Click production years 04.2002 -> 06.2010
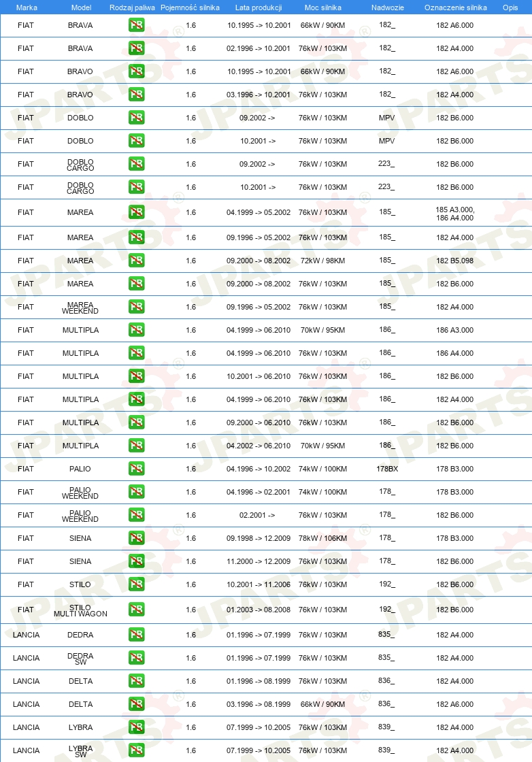 [x=259, y=446]
